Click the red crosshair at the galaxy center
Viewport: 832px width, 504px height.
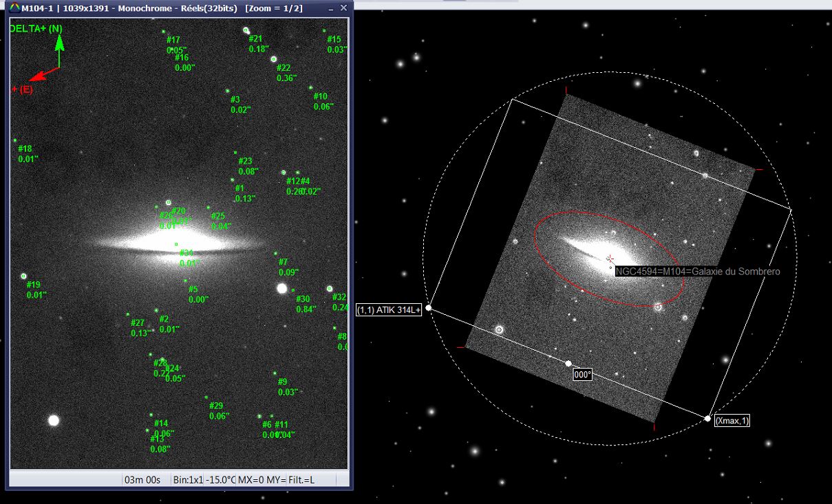coord(610,259)
